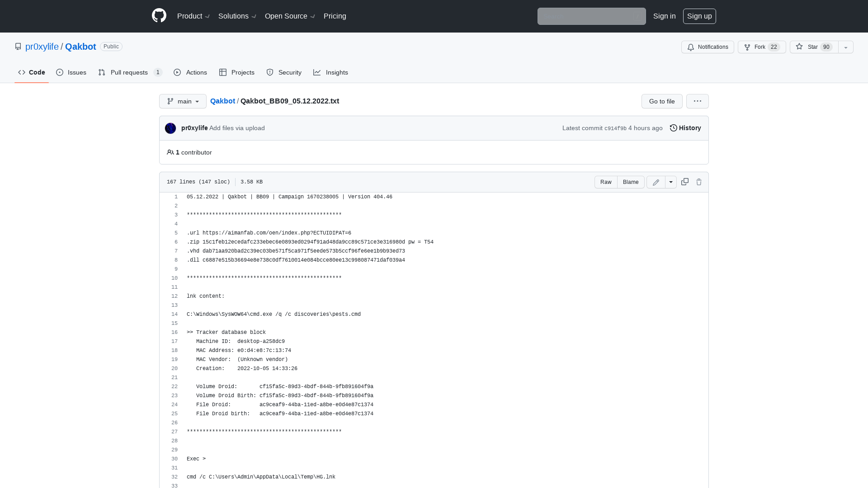Screen dimensions: 868x488
Task: Expand the main branch selector
Action: 183,101
